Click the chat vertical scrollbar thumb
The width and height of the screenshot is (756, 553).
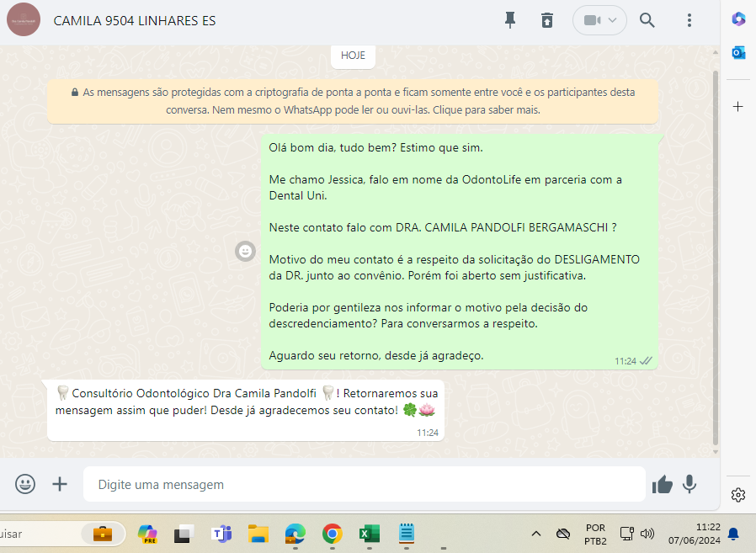click(716, 258)
